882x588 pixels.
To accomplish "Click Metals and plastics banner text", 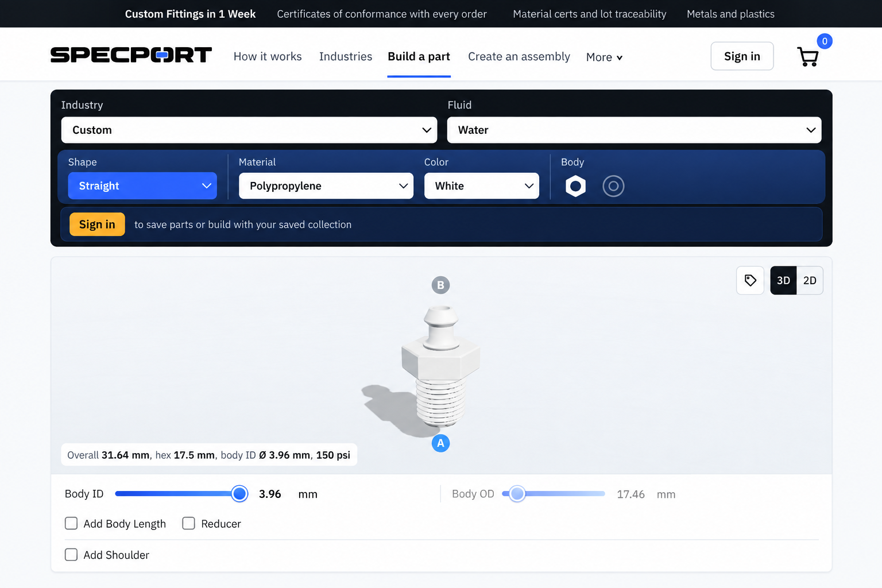I will point(730,14).
